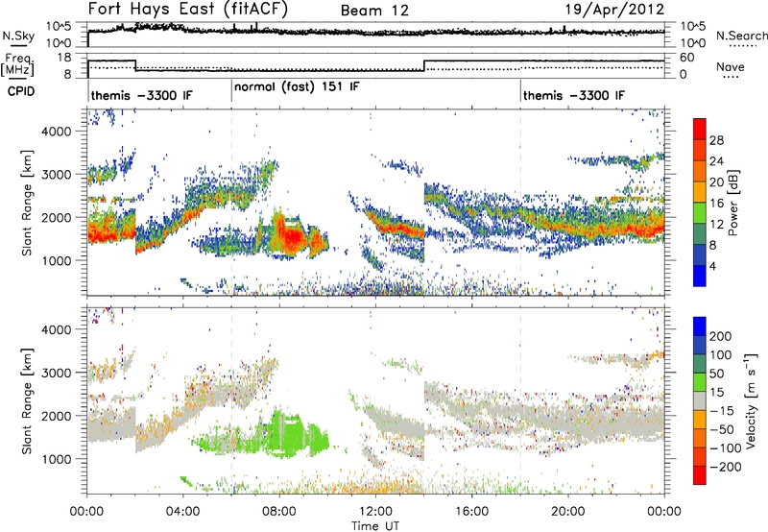Click the 'N.Search' legend label

click(742, 36)
